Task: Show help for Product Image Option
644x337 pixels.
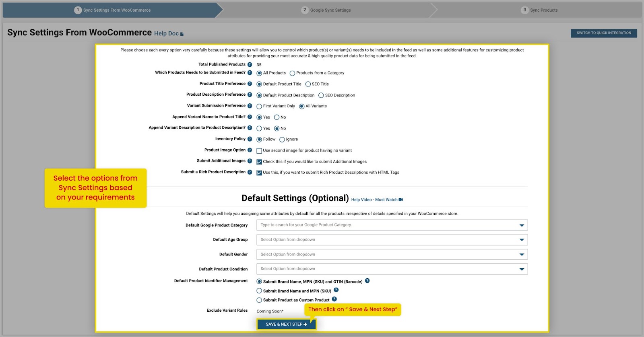Action: pos(250,150)
